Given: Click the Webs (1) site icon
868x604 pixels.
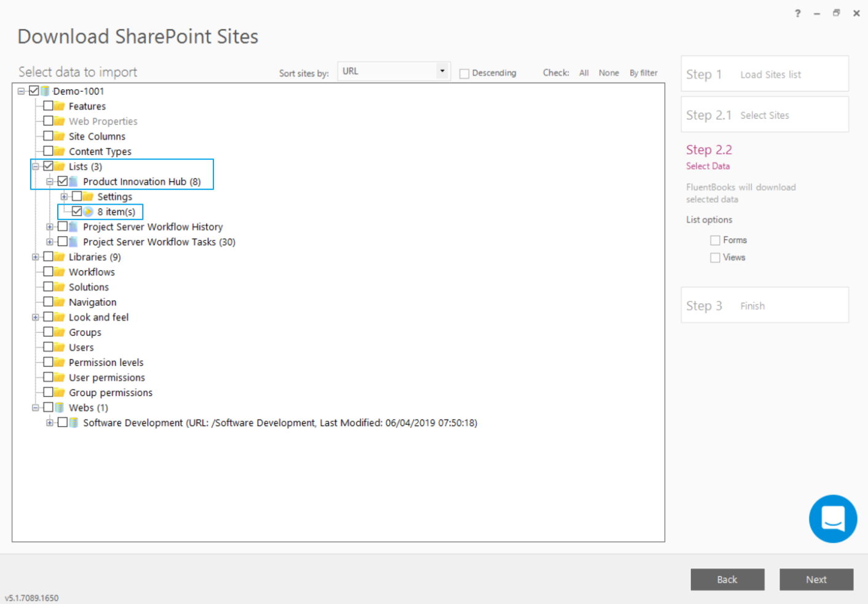Looking at the screenshot, I should coord(59,407).
